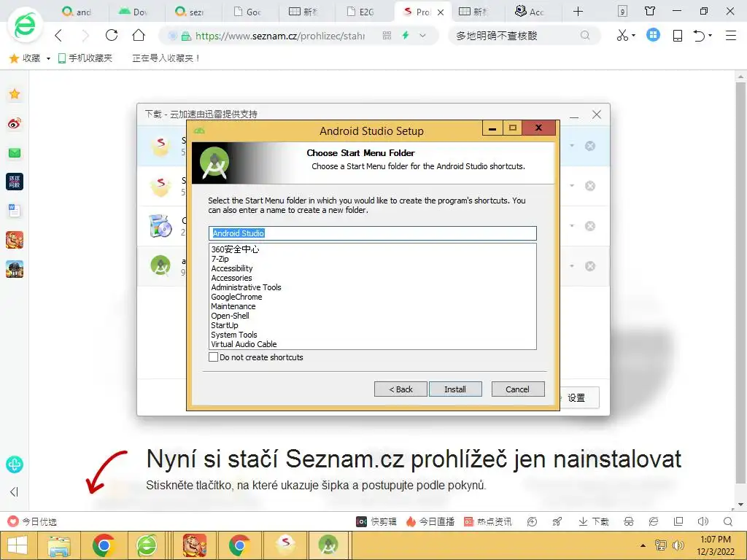Click the 设置 settings button in download window
747x560 pixels.
(x=578, y=397)
